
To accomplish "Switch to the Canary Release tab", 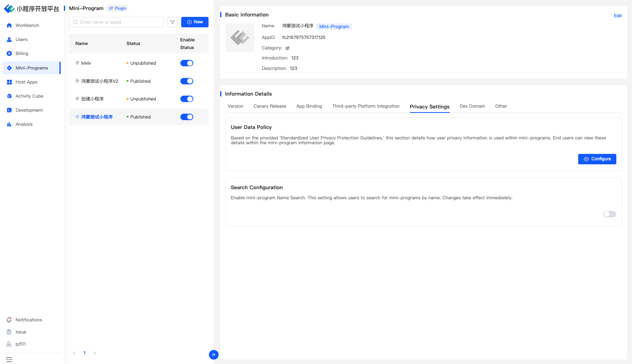I will (x=270, y=106).
